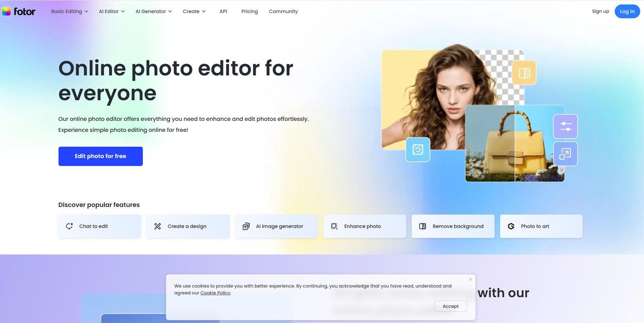Expand the AI Generator menu
The width and height of the screenshot is (644, 323).
pos(154,11)
